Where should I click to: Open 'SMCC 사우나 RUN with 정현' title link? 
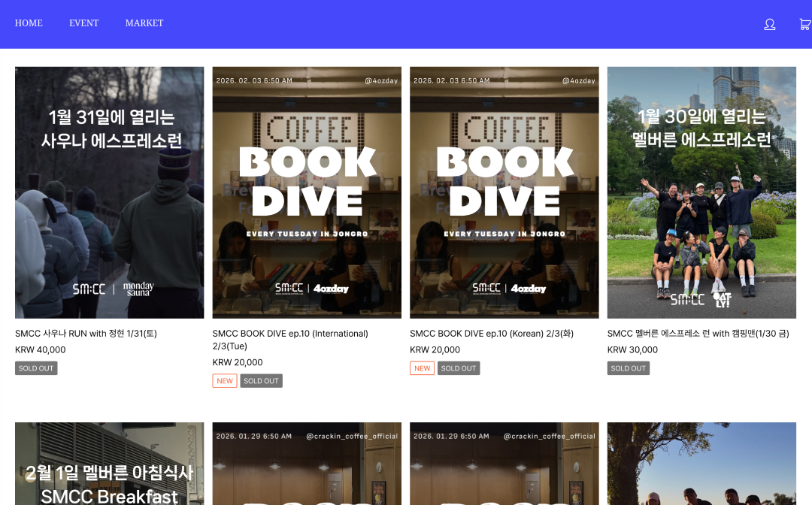pyautogui.click(x=86, y=334)
